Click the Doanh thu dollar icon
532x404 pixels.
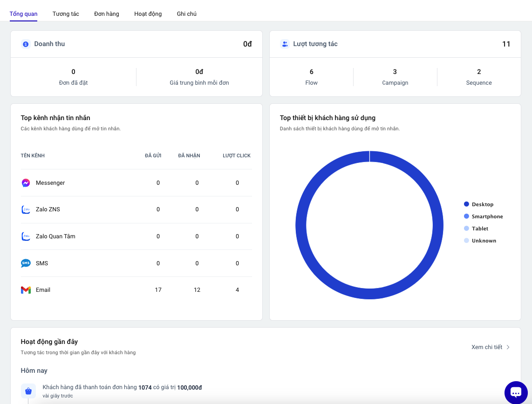click(26, 44)
